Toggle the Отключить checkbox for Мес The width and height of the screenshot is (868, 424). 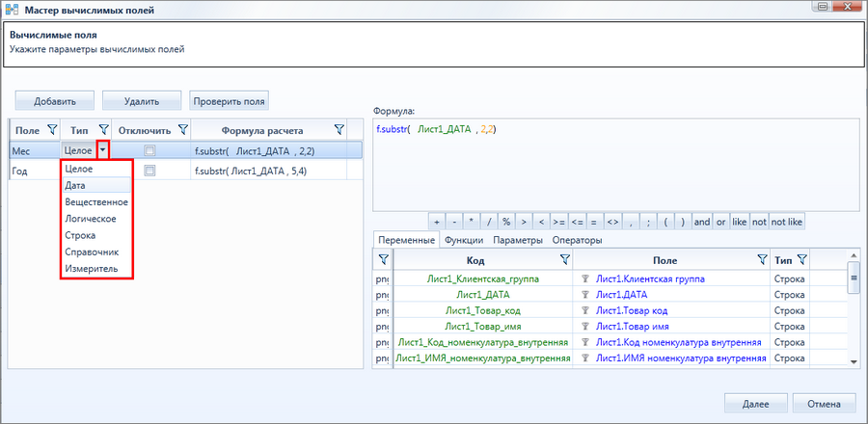[149, 149]
